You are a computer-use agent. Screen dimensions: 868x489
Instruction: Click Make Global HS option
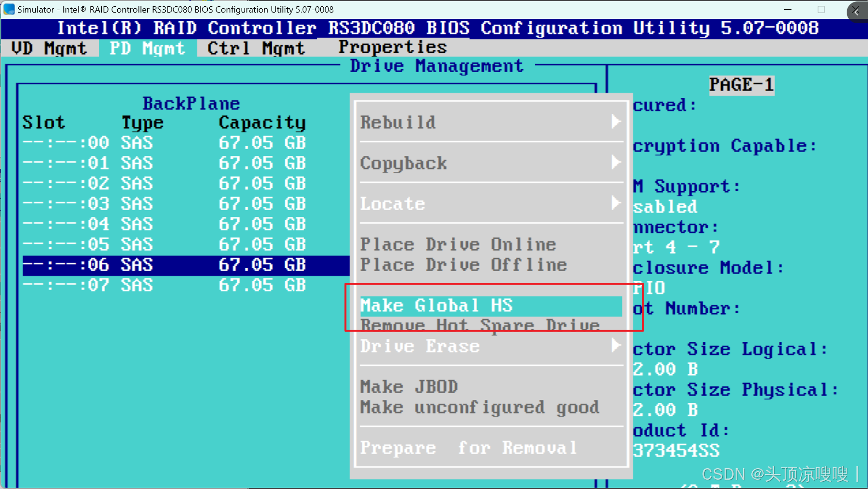click(x=491, y=306)
